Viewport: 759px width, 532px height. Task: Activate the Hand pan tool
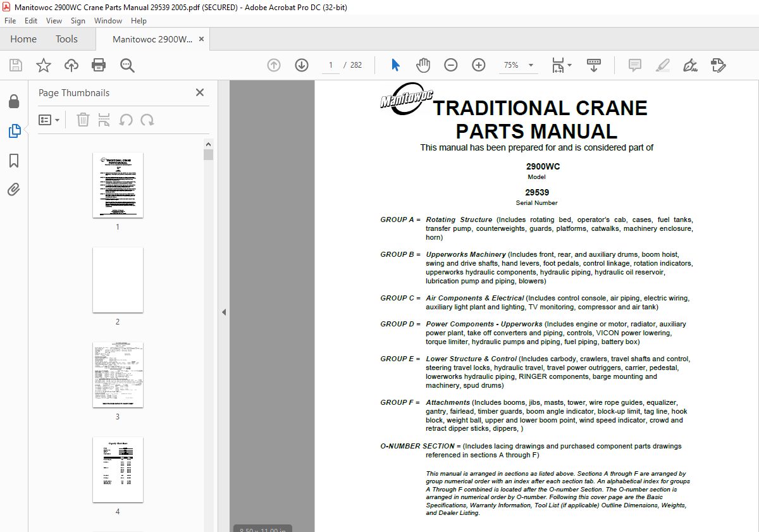[x=423, y=65]
